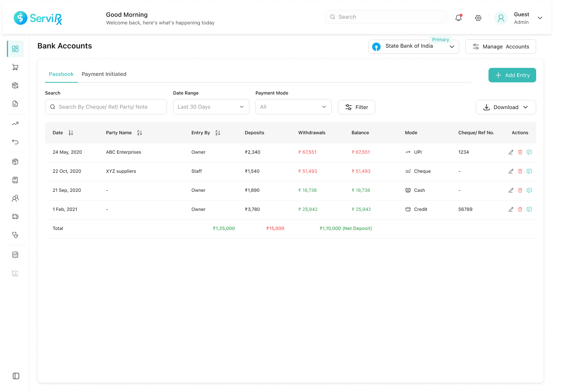564x392 pixels.
Task: Open the Last 30 Days date range dropdown
Action: tap(211, 107)
